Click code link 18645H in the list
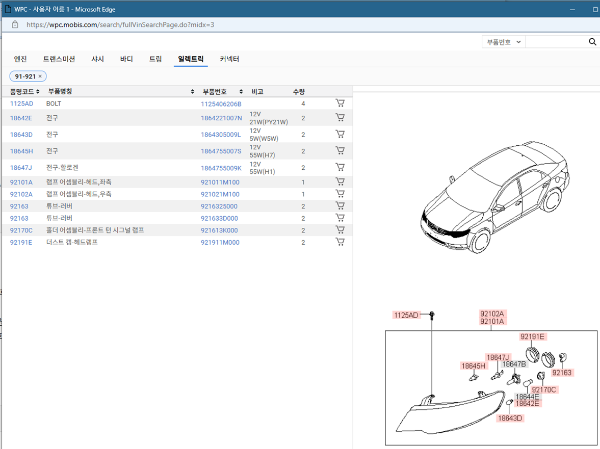 [21, 151]
